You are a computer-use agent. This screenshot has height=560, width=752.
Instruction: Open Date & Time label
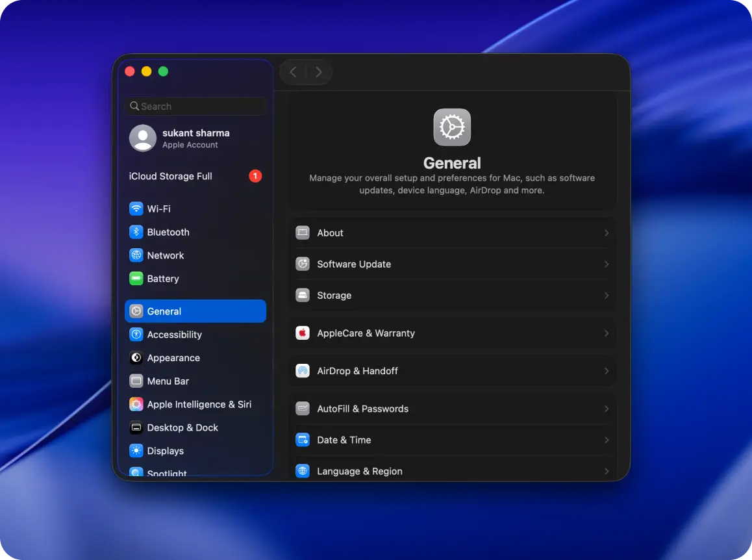(344, 440)
